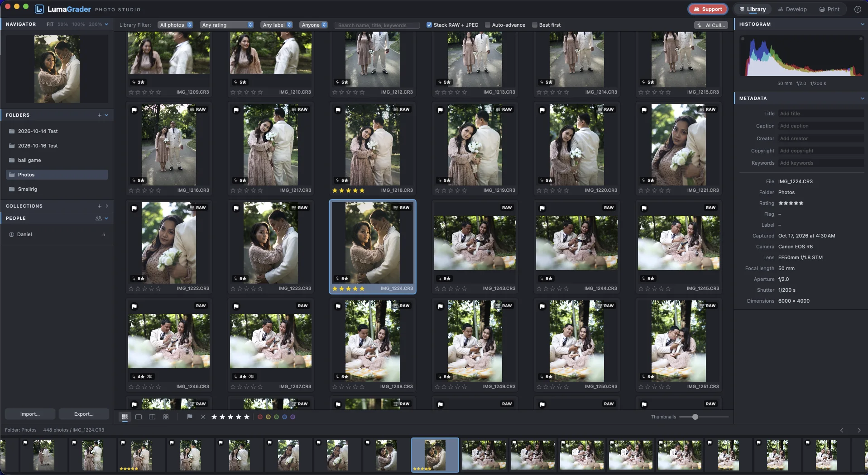Open the AI Cull button
Image resolution: width=868 pixels, height=475 pixels.
pyautogui.click(x=711, y=25)
